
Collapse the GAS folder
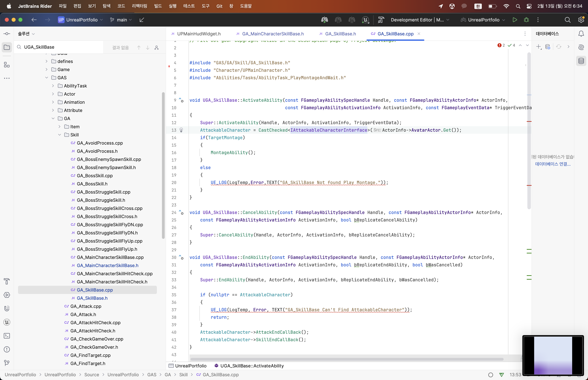point(47,78)
